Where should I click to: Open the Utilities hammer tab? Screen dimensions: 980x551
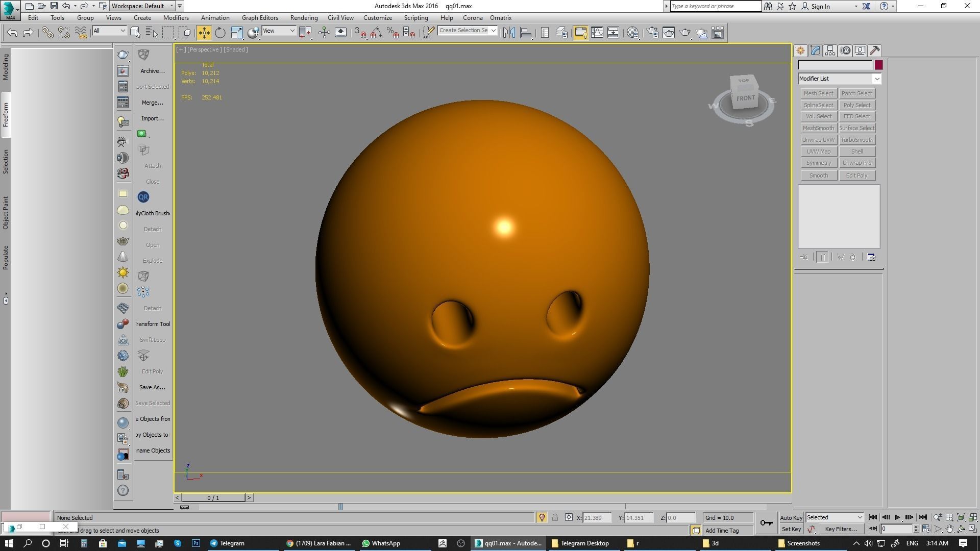click(875, 51)
